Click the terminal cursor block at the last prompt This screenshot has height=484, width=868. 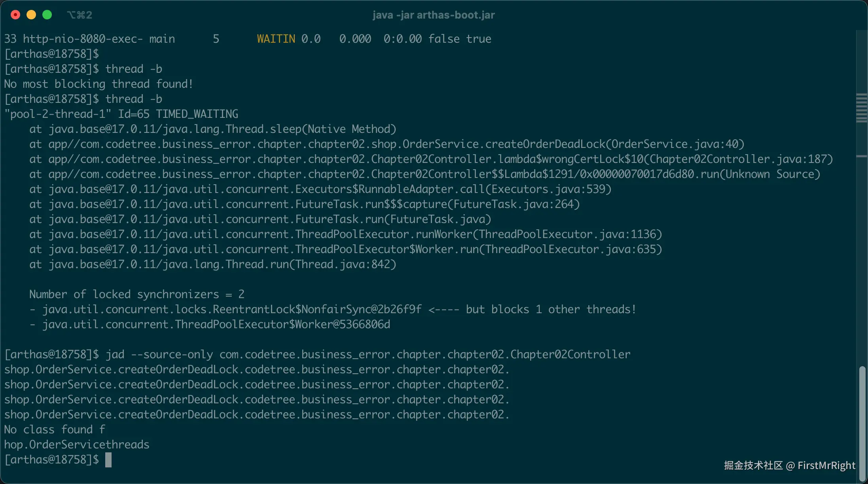tap(108, 460)
